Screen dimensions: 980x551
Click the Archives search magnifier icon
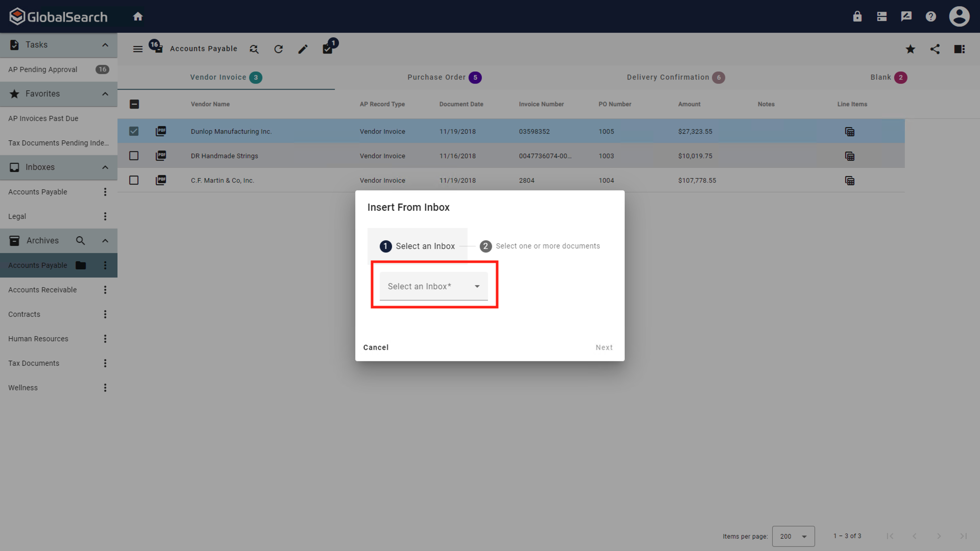80,241
